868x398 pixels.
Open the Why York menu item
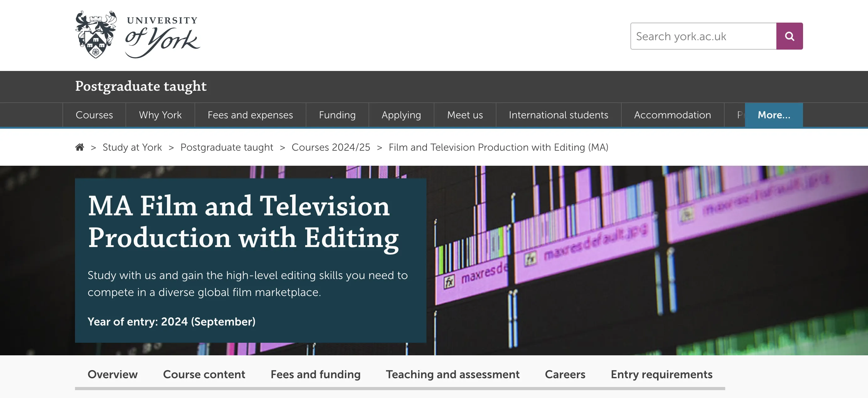point(160,115)
